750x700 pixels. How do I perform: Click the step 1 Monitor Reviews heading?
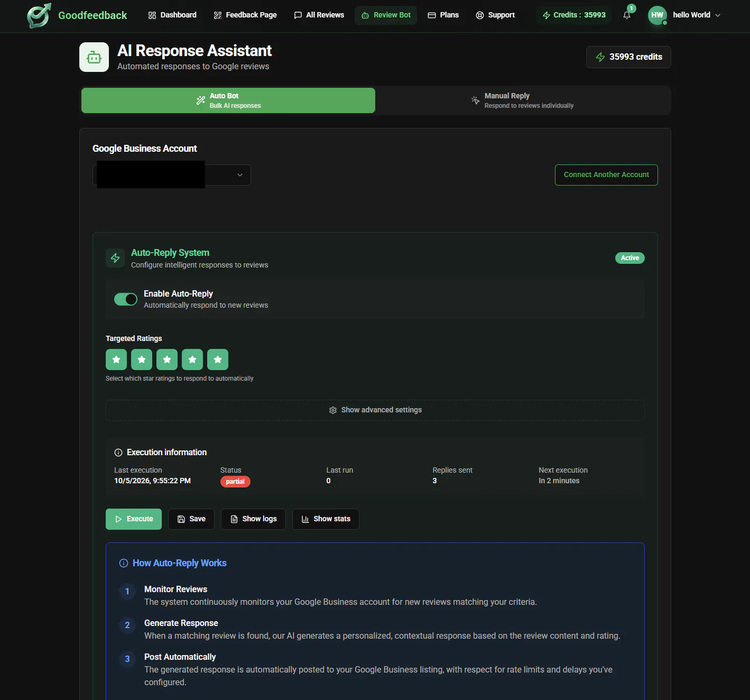coord(175,589)
